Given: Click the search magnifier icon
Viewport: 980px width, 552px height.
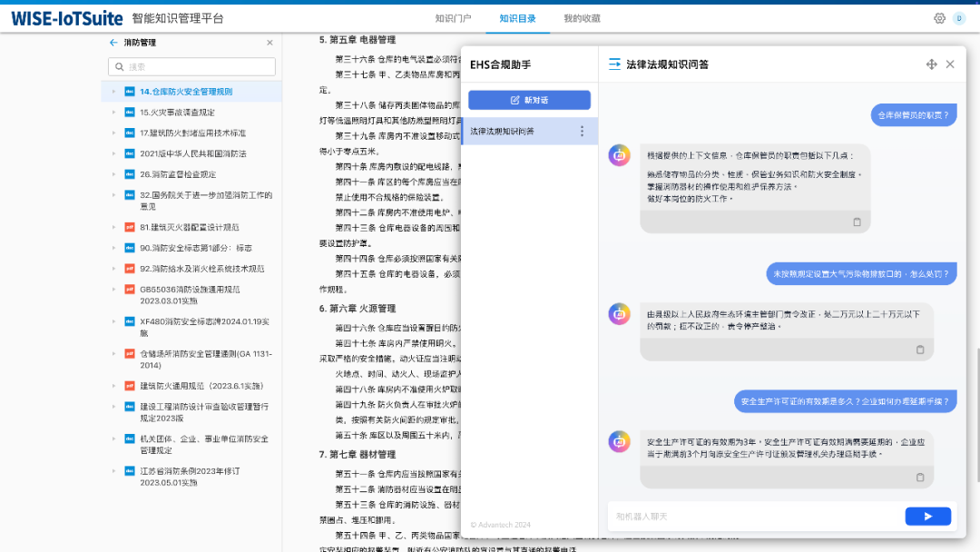Looking at the screenshot, I should [120, 67].
